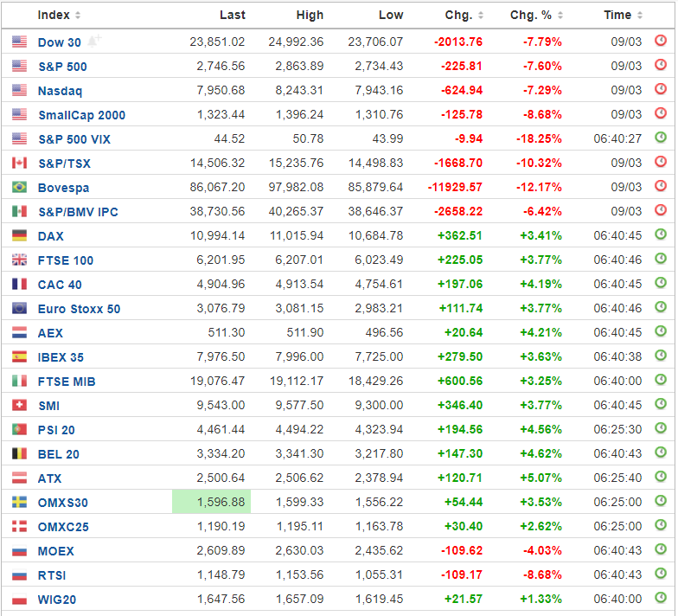678x616 pixels.
Task: Open the Euro Stoxx 50 link
Action: (80, 309)
